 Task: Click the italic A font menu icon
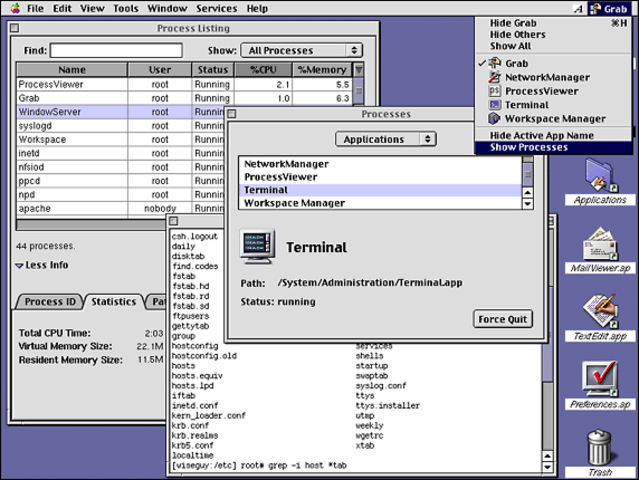point(579,9)
